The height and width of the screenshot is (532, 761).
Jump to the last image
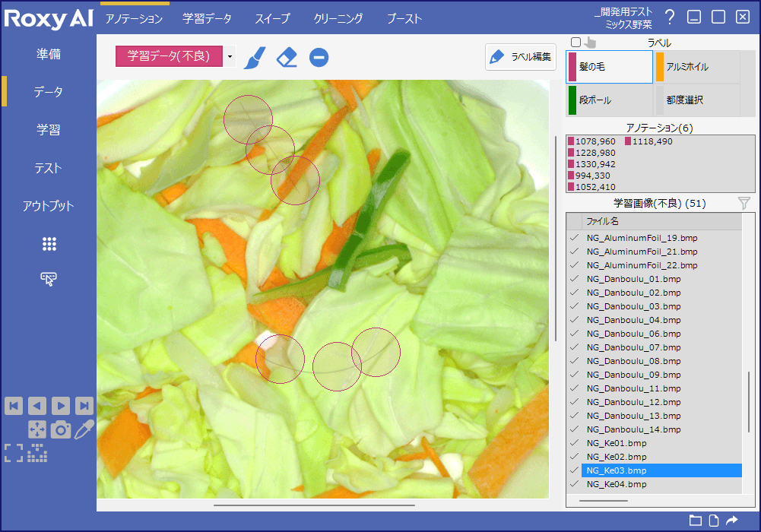click(x=84, y=406)
